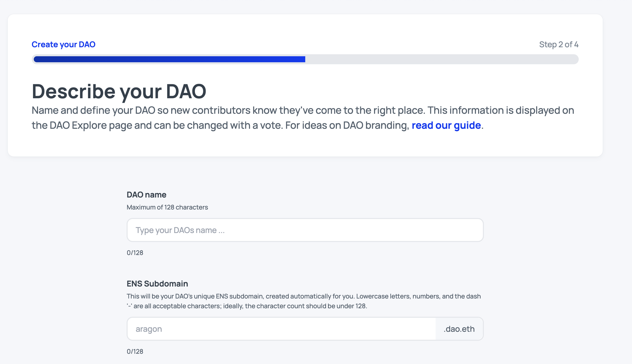632x364 pixels.
Task: Click into the ENS subdomain input field
Action: click(x=281, y=329)
